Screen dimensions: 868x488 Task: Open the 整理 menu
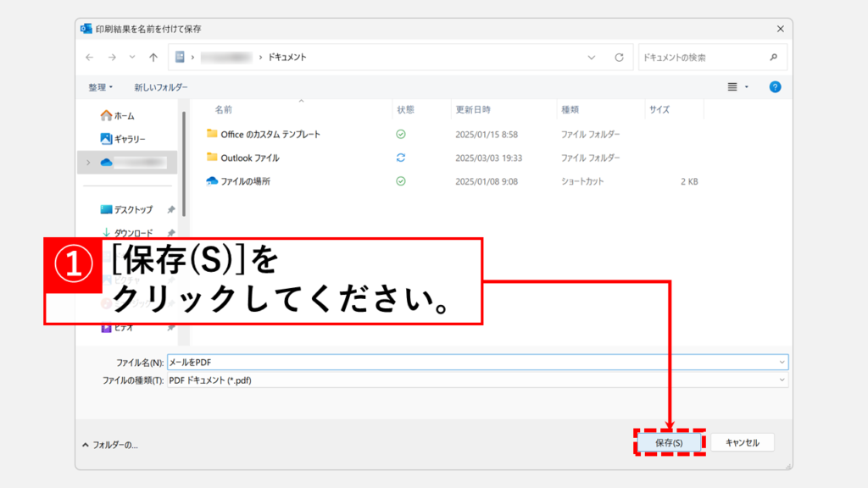coord(100,87)
